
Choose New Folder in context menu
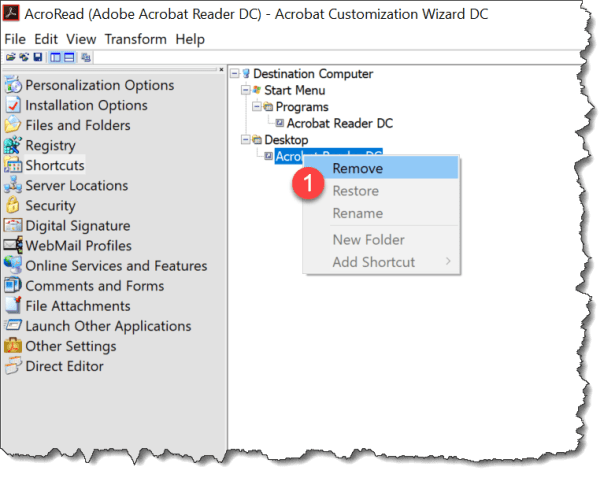[381, 240]
